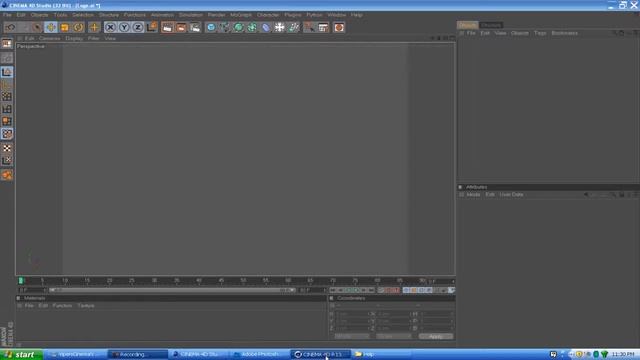The width and height of the screenshot is (640, 360).
Task: Click the top icon in left sidebar
Action: 7,44
